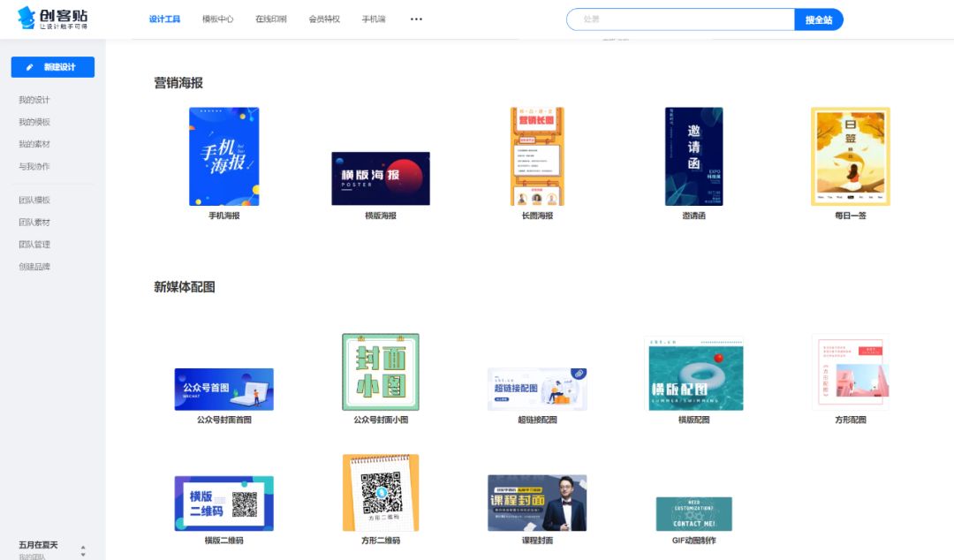Select the 横版海报 template thumbnail
954x560 pixels.
381,178
